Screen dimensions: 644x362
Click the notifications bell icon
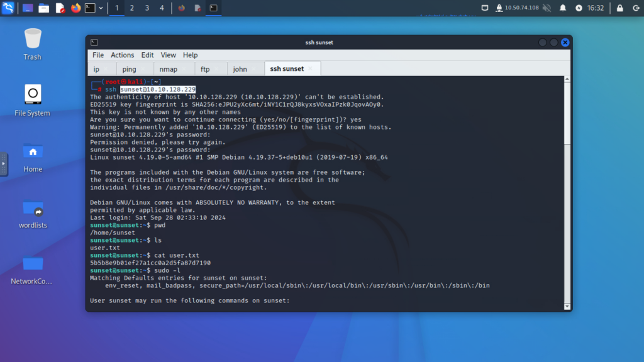click(x=563, y=8)
